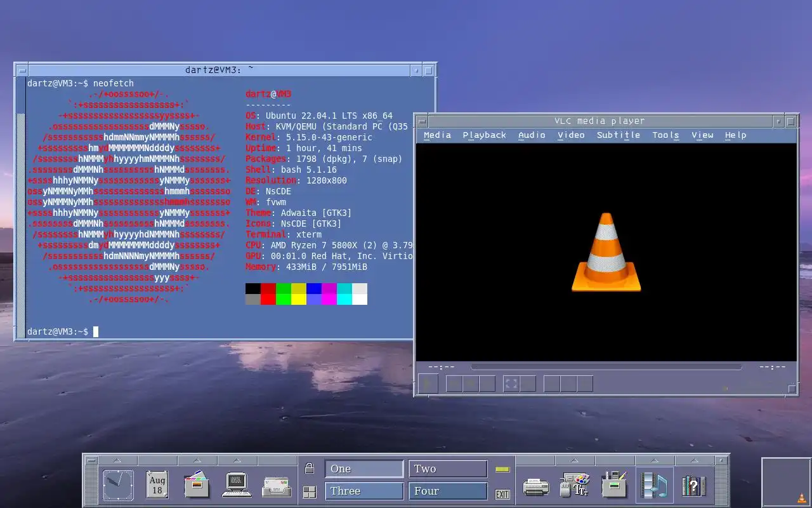Click the yellow activity indicator light
812x508 pixels.
click(x=502, y=469)
